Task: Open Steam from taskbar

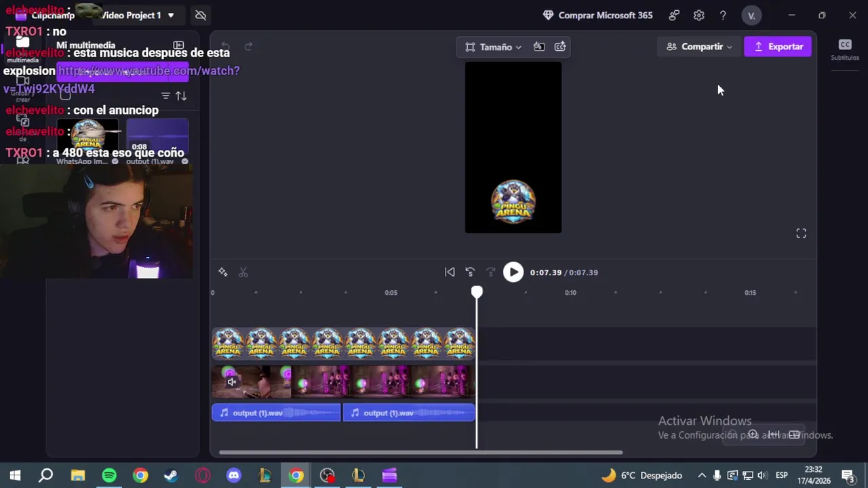Action: click(171, 475)
